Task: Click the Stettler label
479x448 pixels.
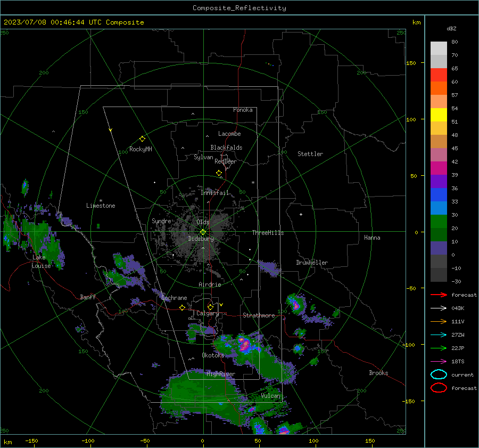Action: [310, 154]
